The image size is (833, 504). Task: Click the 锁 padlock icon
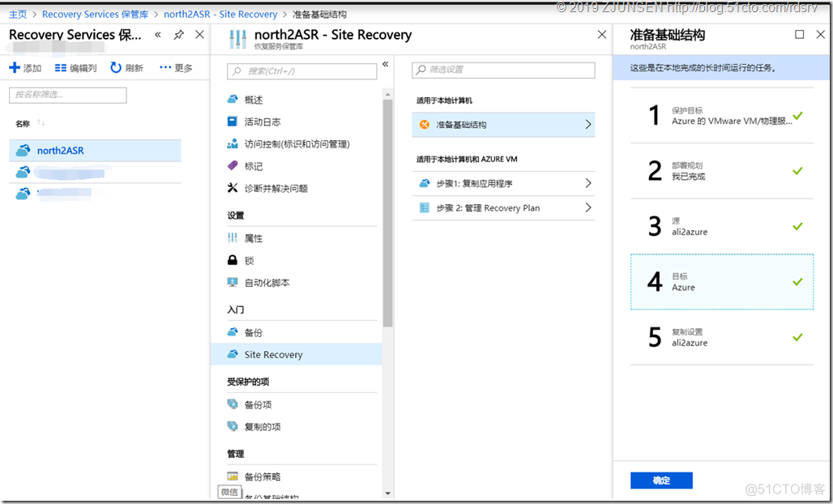click(x=233, y=260)
